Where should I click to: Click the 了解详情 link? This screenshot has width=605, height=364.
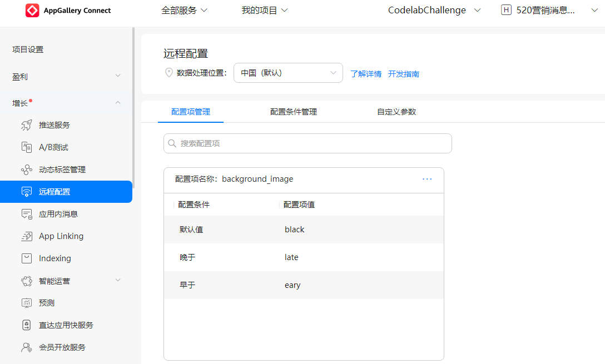click(x=366, y=74)
